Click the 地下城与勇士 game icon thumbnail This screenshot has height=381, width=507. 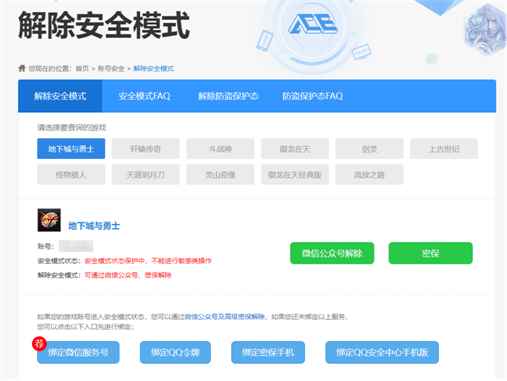point(49,220)
